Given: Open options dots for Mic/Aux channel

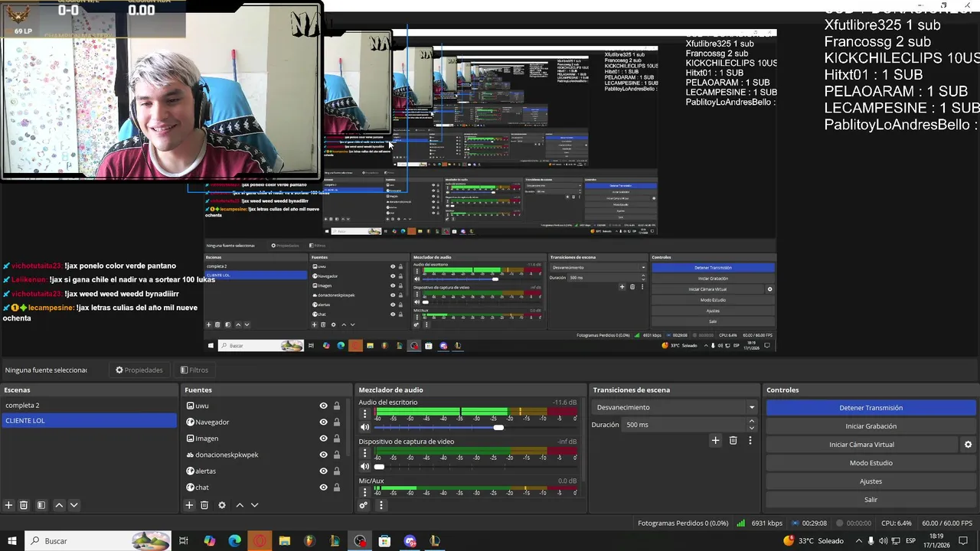Looking at the screenshot, I should click(364, 491).
